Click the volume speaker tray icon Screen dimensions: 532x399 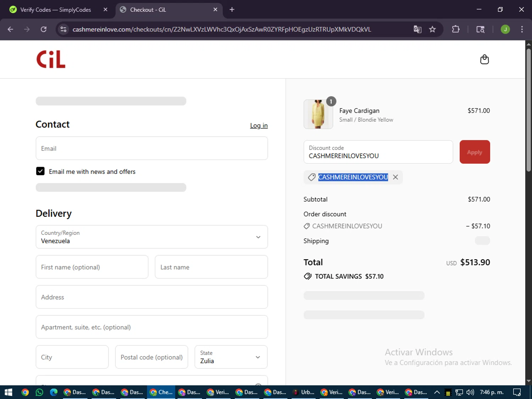pyautogui.click(x=470, y=392)
